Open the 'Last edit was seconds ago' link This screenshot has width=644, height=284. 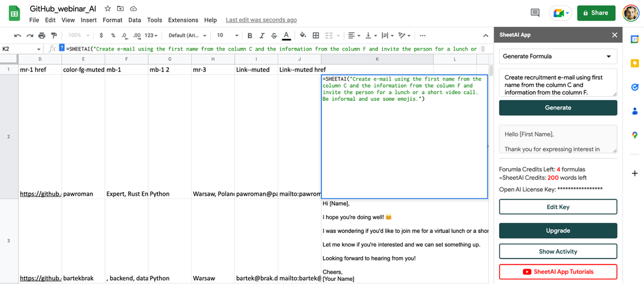pyautogui.click(x=261, y=20)
